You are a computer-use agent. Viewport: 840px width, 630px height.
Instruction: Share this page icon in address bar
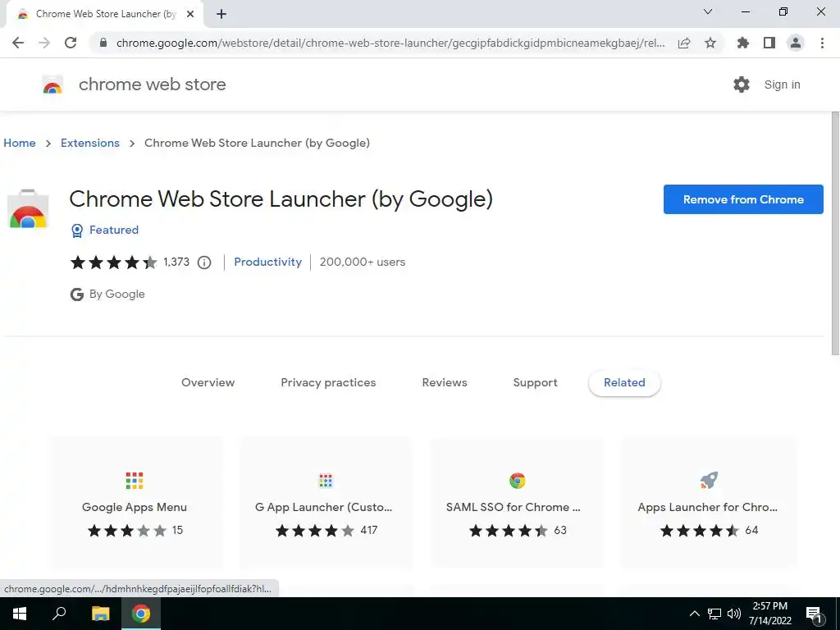point(684,43)
